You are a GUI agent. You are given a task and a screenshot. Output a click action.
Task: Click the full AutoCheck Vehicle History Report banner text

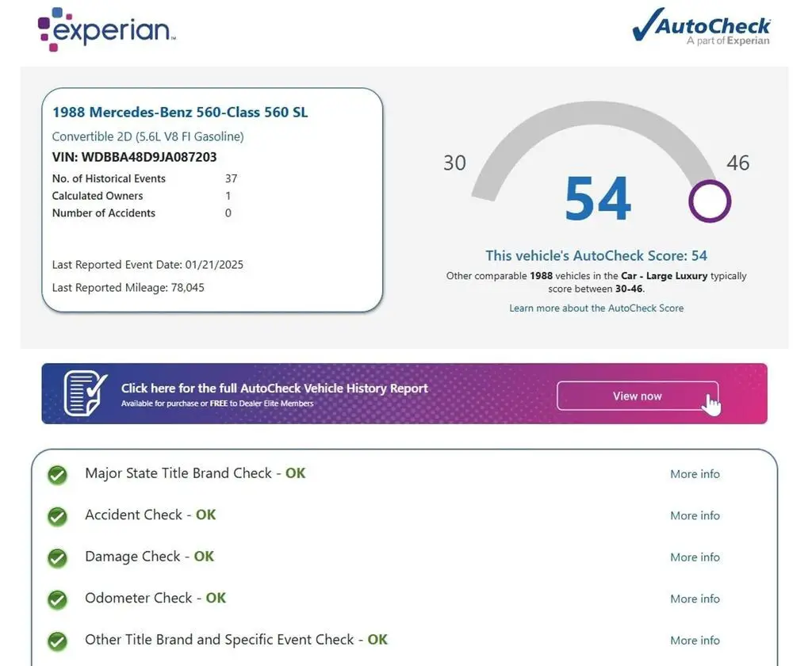coord(274,388)
